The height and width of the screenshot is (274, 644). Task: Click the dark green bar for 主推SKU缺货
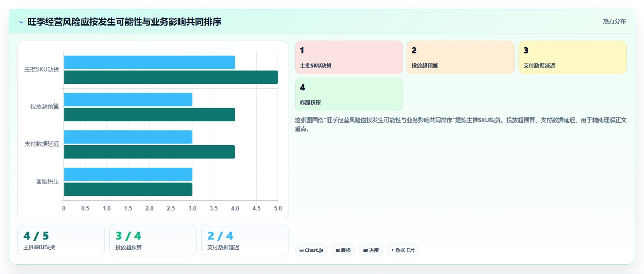coord(171,77)
